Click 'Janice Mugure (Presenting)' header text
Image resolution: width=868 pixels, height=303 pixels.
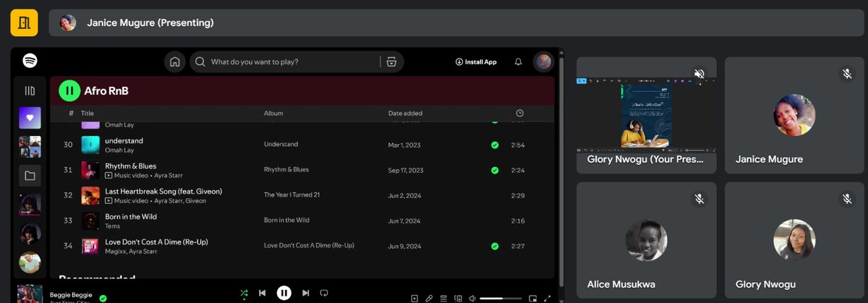point(150,22)
